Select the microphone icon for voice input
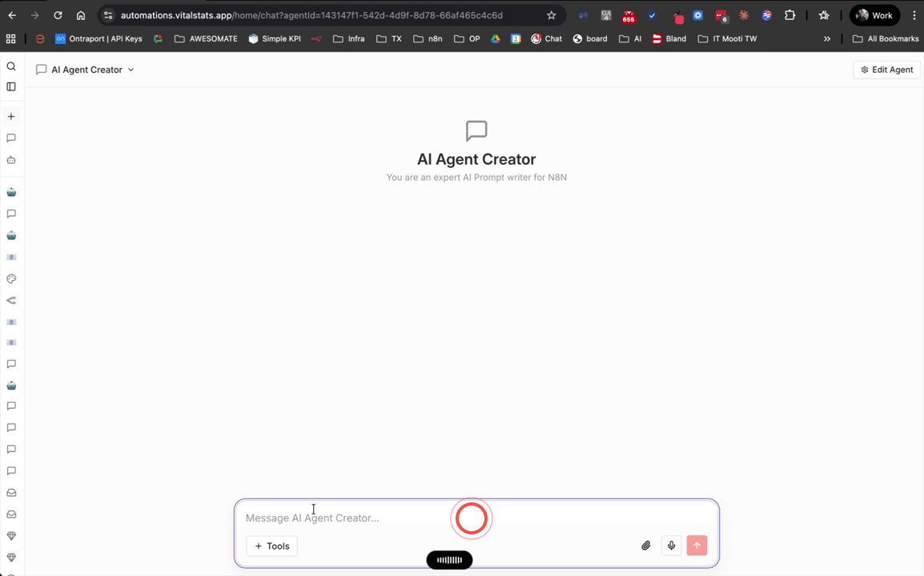This screenshot has width=924, height=576. [x=671, y=546]
